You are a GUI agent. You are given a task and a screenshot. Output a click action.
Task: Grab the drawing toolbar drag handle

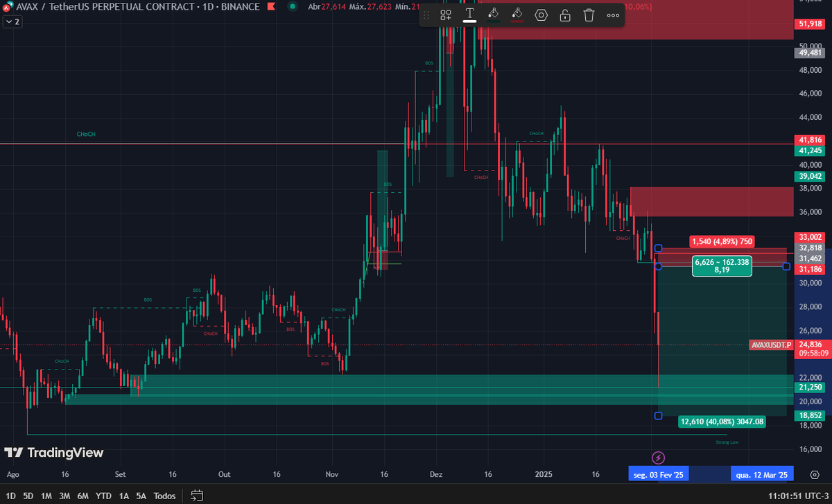coord(426,15)
